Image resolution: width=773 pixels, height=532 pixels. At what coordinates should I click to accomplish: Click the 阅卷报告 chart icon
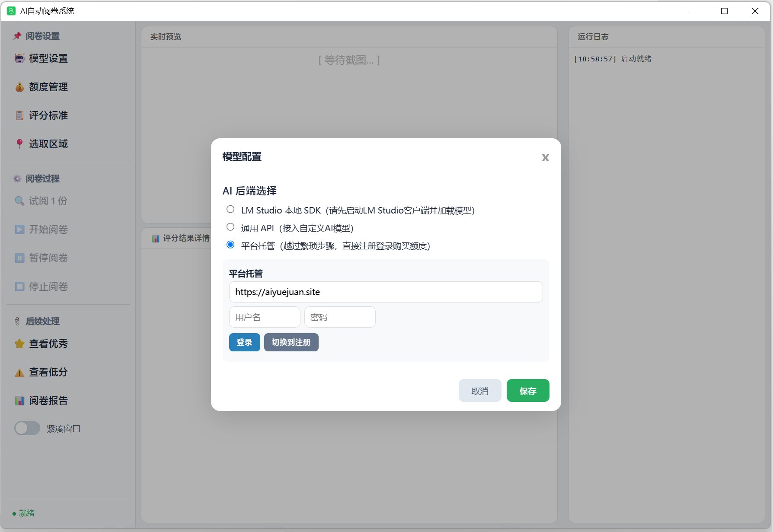[x=19, y=401]
